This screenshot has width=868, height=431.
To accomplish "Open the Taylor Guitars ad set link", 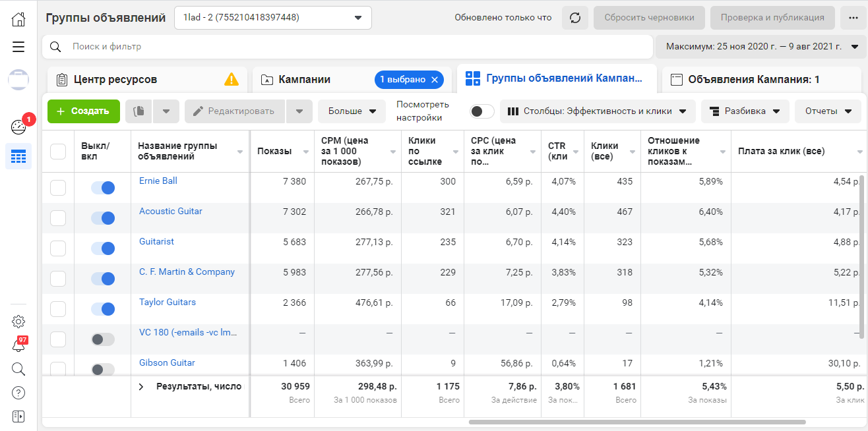I will 168,302.
